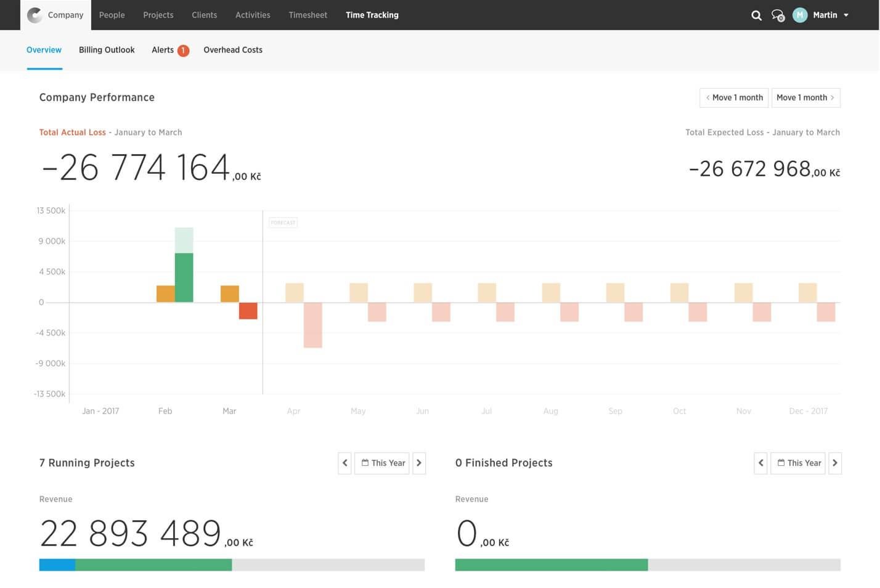Go to previous period for Running Projects
This screenshot has width=880, height=588.
pyautogui.click(x=345, y=463)
